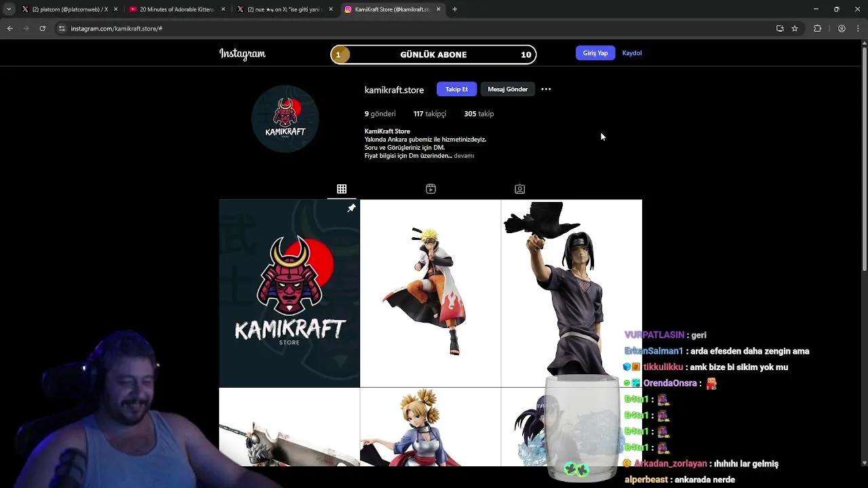
Task: Go back to the previous page
Action: [9, 28]
